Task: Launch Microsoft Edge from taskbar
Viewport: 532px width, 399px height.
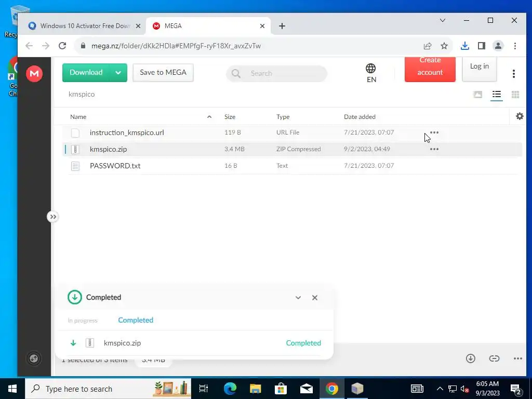Action: (x=230, y=389)
